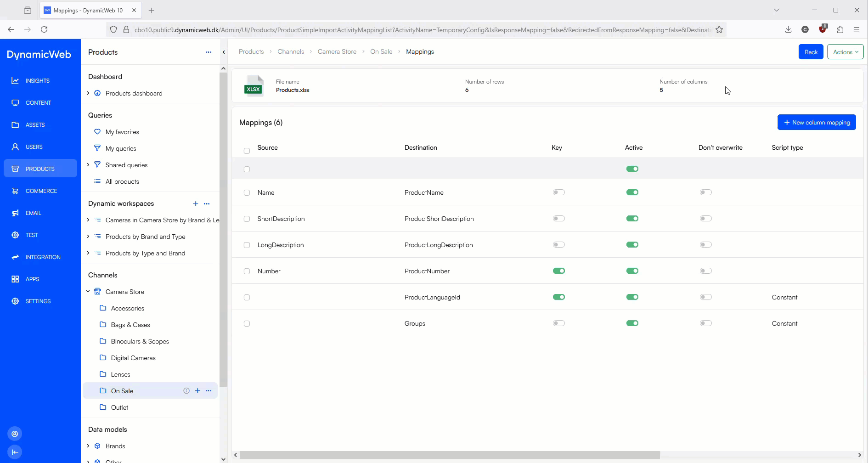
Task: Open the Integration arrows icon
Action: click(15, 257)
